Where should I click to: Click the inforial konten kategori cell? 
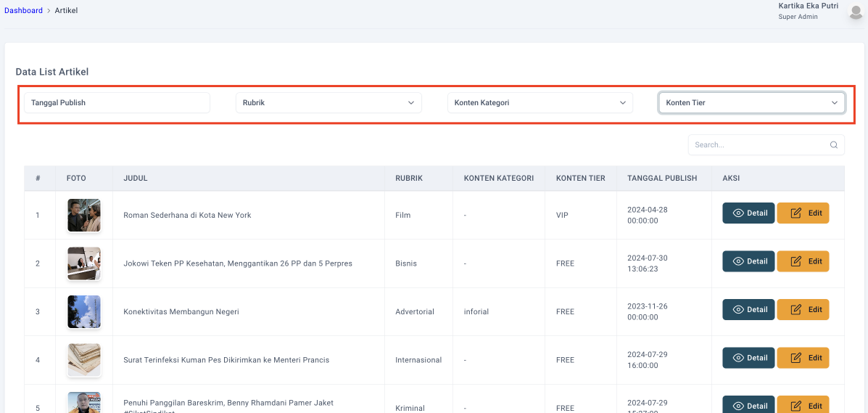[x=476, y=311]
